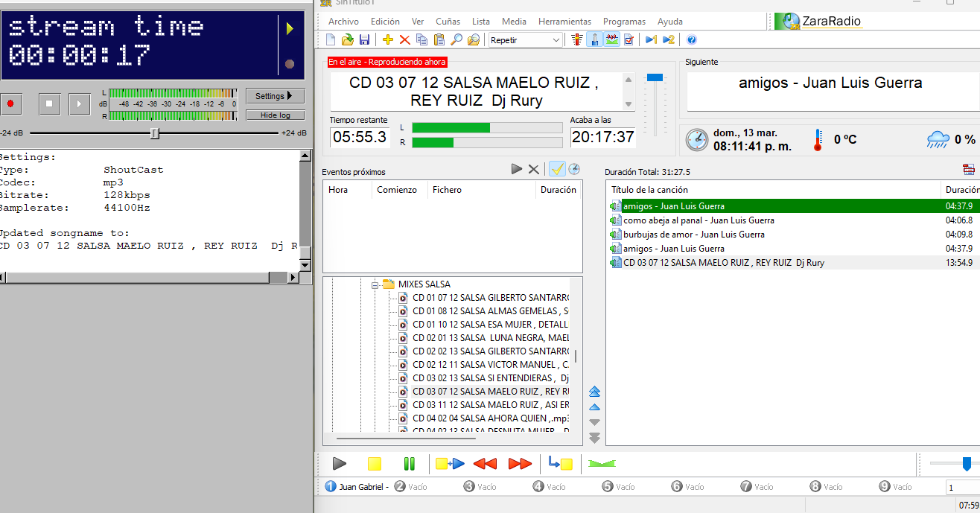Click the Hide log button
The width and height of the screenshot is (980, 513).
pos(276,115)
